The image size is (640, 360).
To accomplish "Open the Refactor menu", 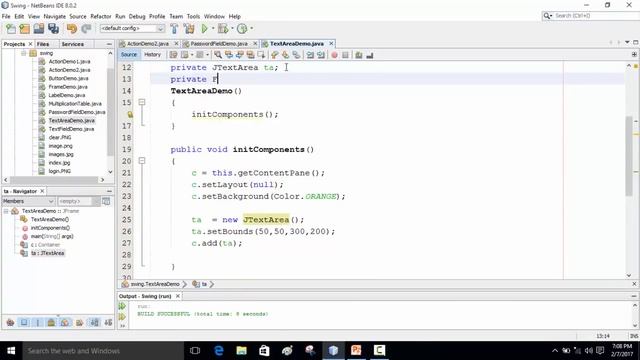I will [101, 16].
